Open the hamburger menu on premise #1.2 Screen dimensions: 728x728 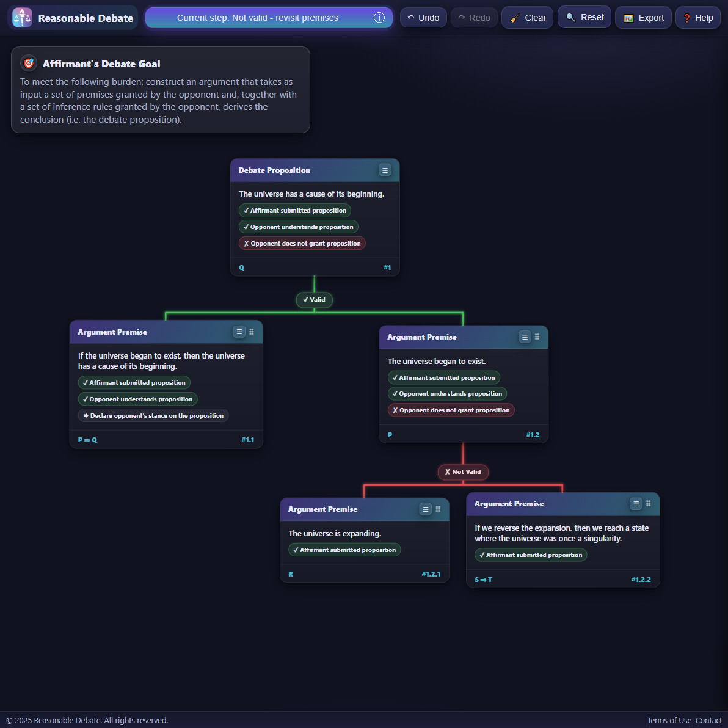click(525, 337)
